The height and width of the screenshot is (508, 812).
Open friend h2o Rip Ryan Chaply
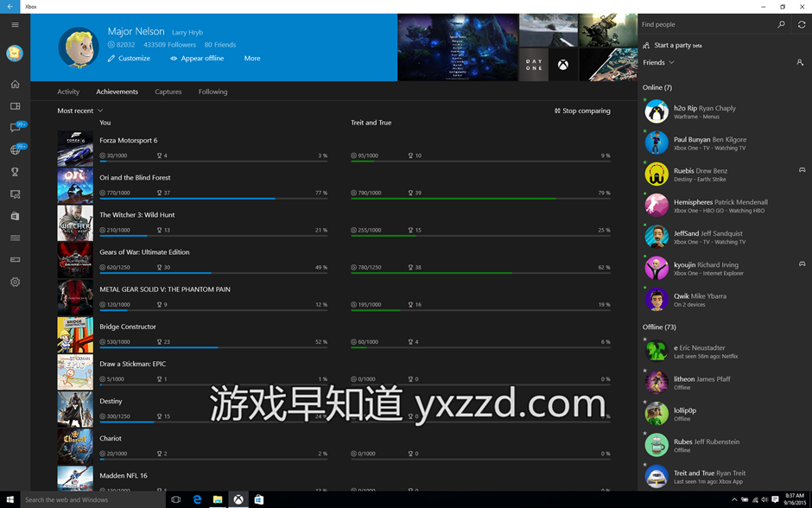click(x=725, y=111)
